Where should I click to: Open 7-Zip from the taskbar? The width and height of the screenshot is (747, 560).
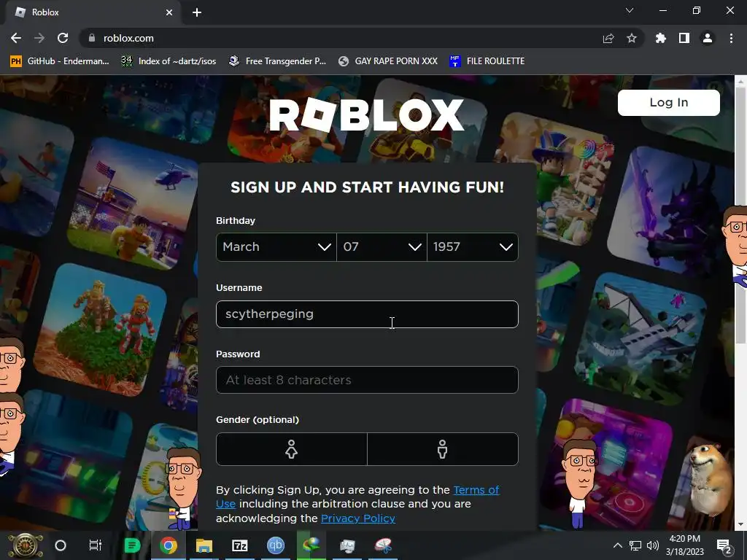pyautogui.click(x=239, y=545)
